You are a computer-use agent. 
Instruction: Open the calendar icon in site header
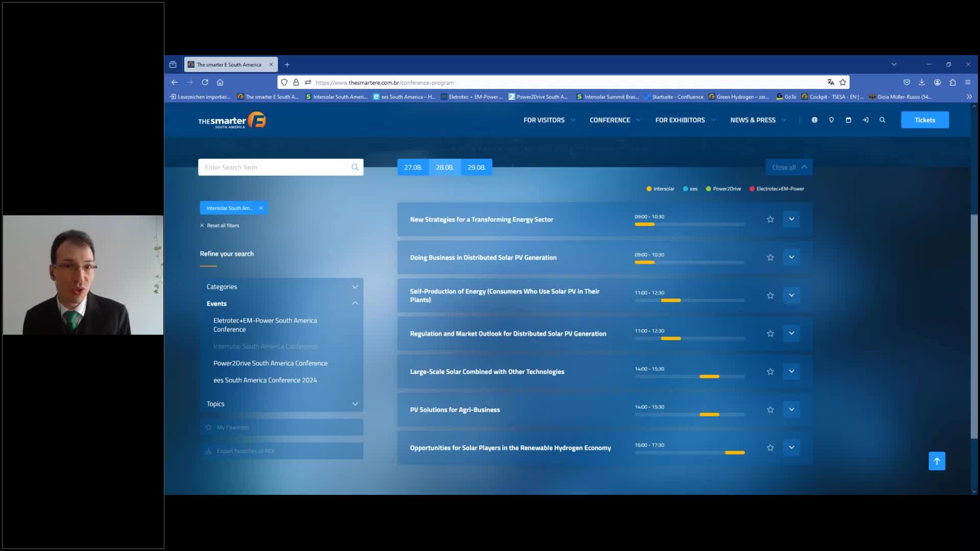click(848, 120)
